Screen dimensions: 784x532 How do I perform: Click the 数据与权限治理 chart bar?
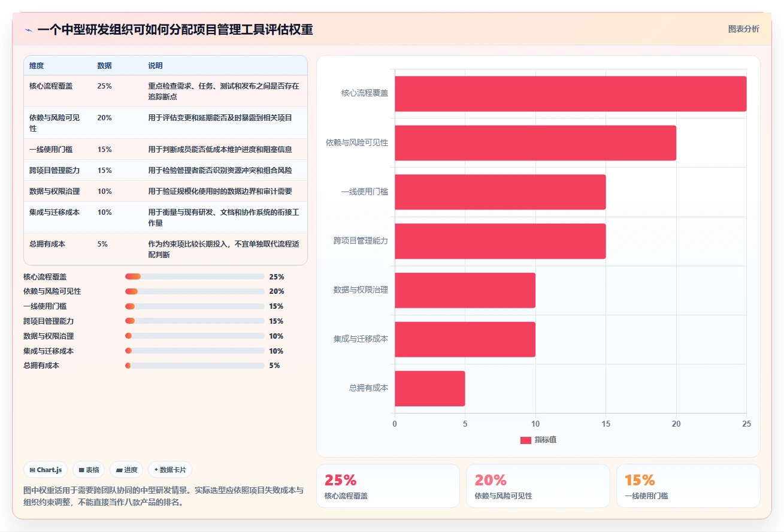(465, 290)
